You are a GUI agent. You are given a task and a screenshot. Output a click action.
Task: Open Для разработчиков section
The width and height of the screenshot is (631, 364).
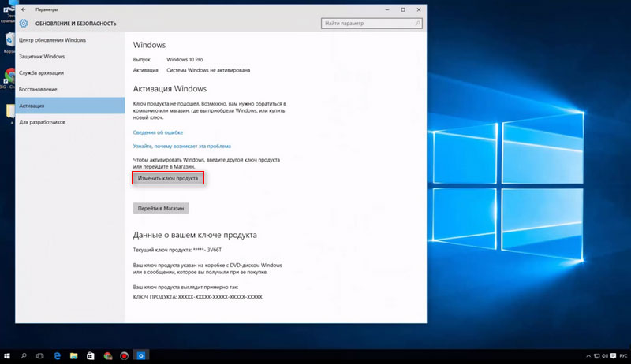[70, 122]
